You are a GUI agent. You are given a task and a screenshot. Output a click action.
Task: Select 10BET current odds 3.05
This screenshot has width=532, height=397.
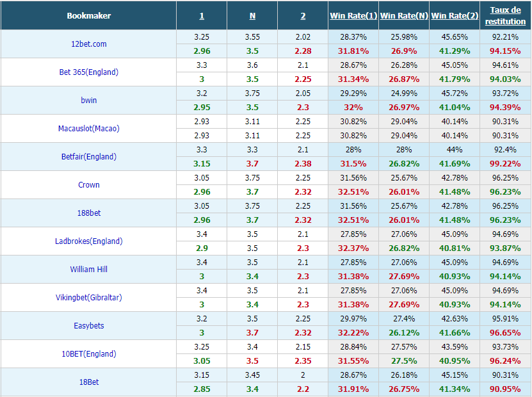pos(202,361)
